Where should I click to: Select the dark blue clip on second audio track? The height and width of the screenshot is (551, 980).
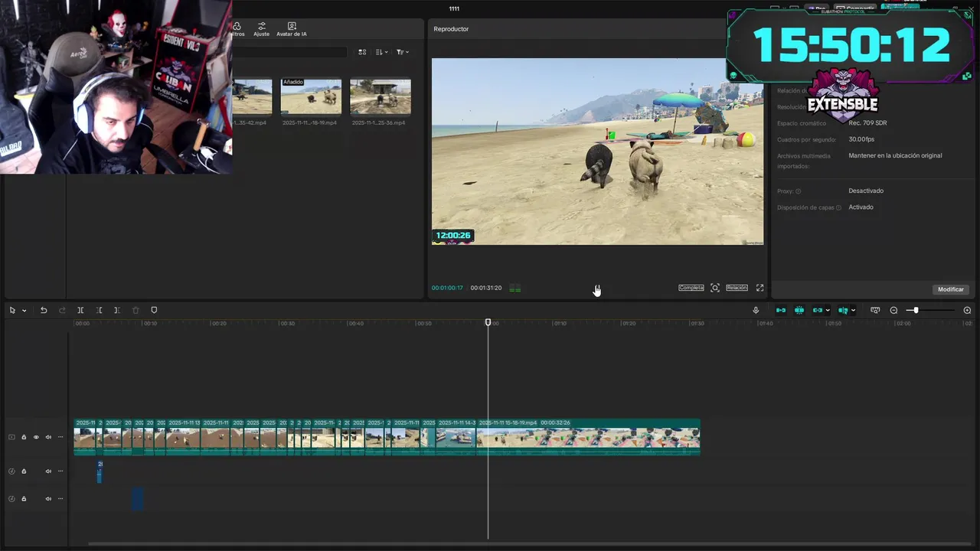[138, 499]
